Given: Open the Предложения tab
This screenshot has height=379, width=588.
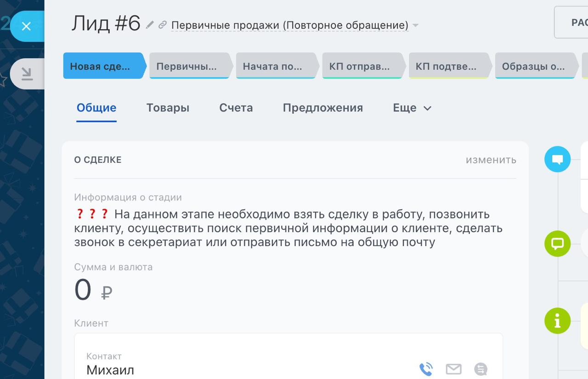Looking at the screenshot, I should click(x=322, y=108).
